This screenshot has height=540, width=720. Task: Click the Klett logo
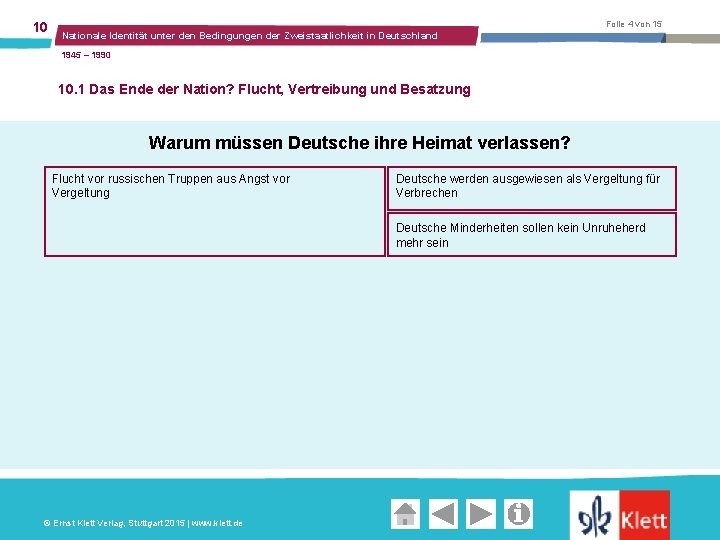(620, 515)
